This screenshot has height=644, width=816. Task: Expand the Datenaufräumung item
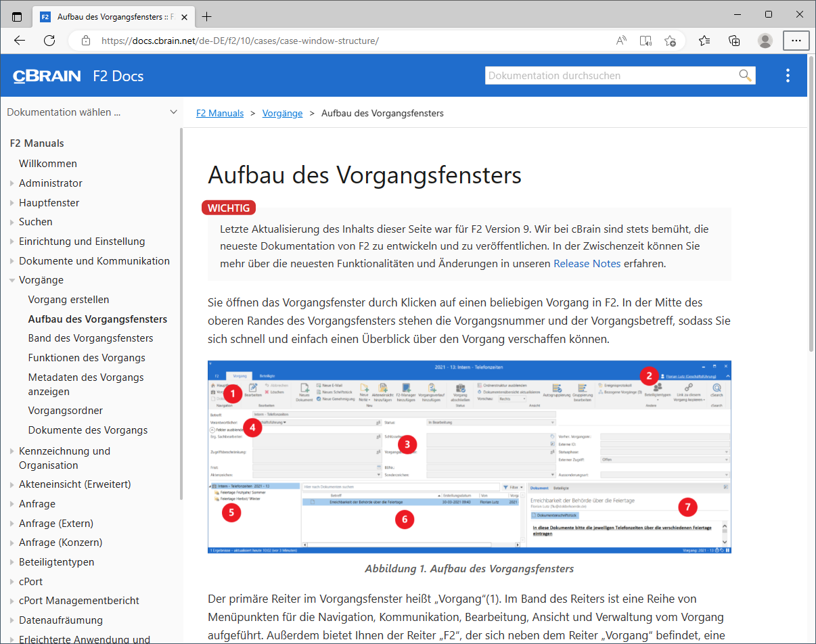coord(13,620)
